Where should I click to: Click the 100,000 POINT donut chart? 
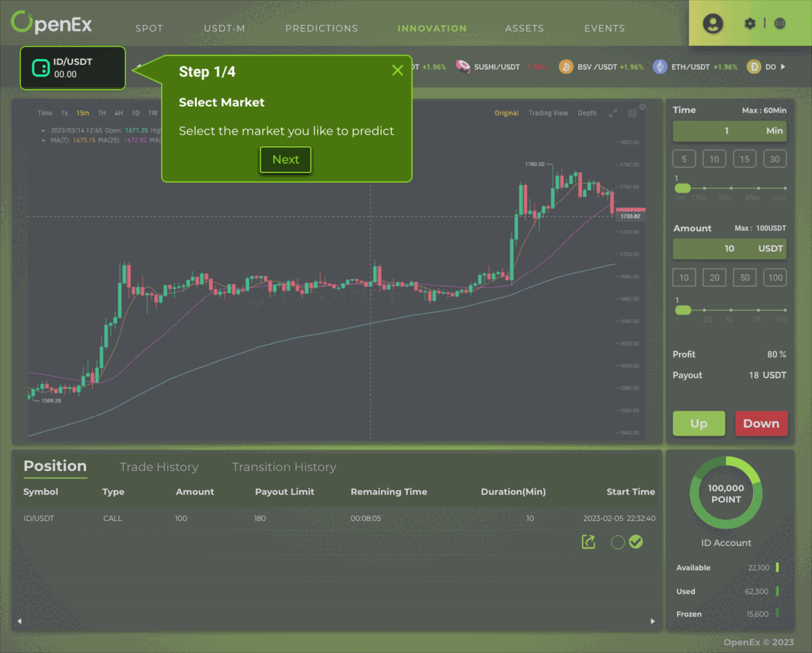coord(726,493)
